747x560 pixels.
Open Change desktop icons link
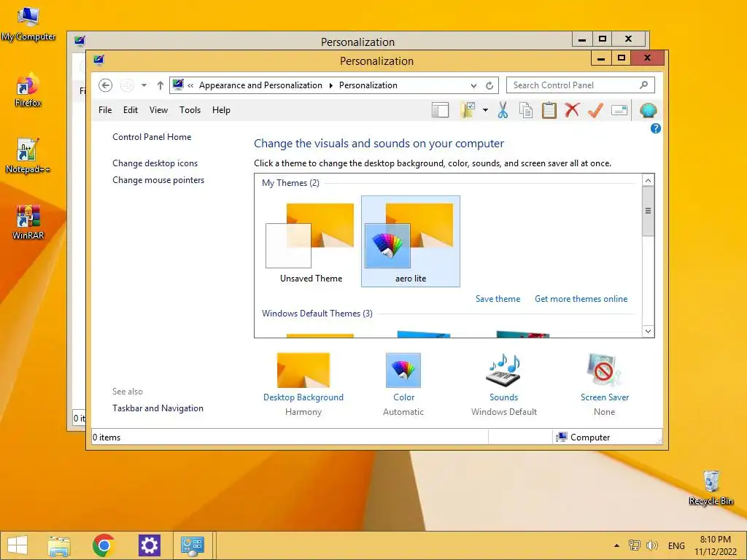pos(155,163)
